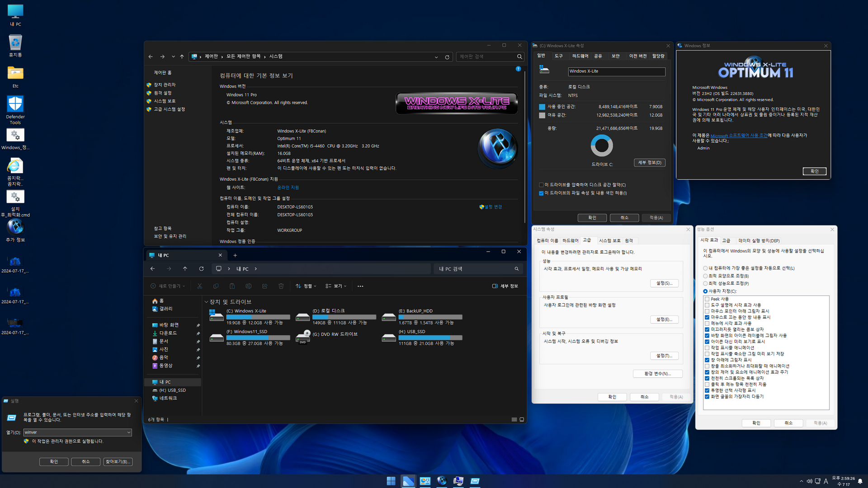Click the new tab plus icon in 내 PC window
Image resolution: width=868 pixels, height=488 pixels.
pyautogui.click(x=235, y=255)
